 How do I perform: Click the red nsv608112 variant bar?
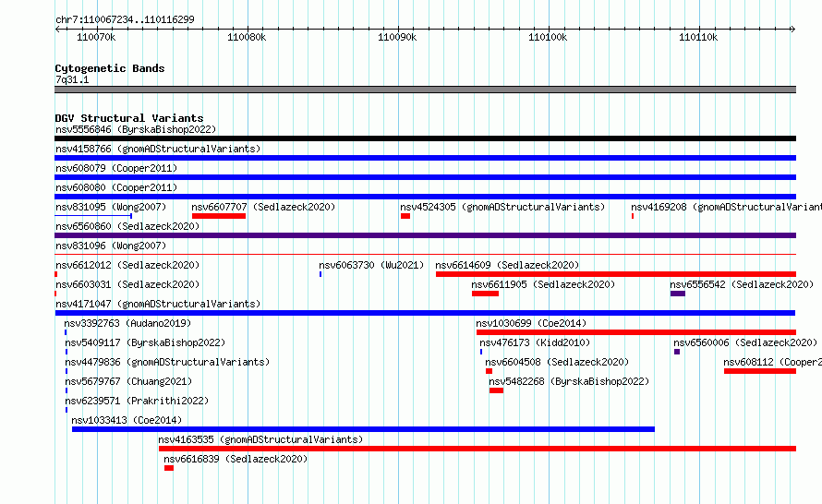pyautogui.click(x=760, y=371)
